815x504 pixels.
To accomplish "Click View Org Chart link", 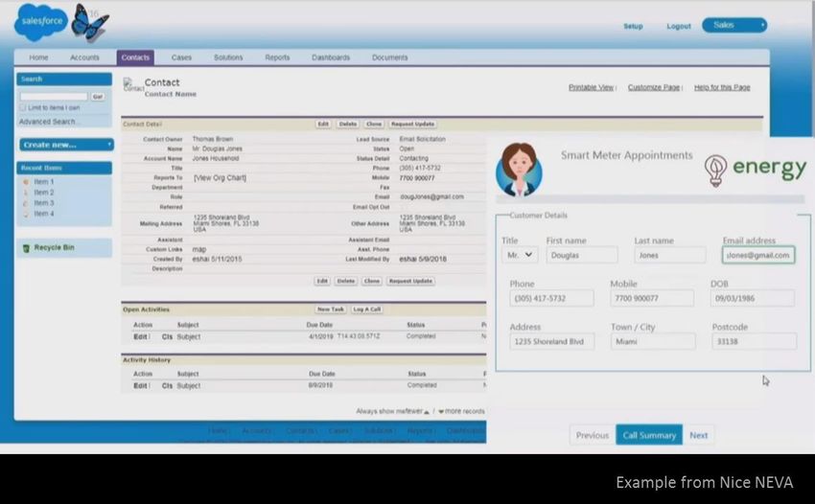I will 220,177.
